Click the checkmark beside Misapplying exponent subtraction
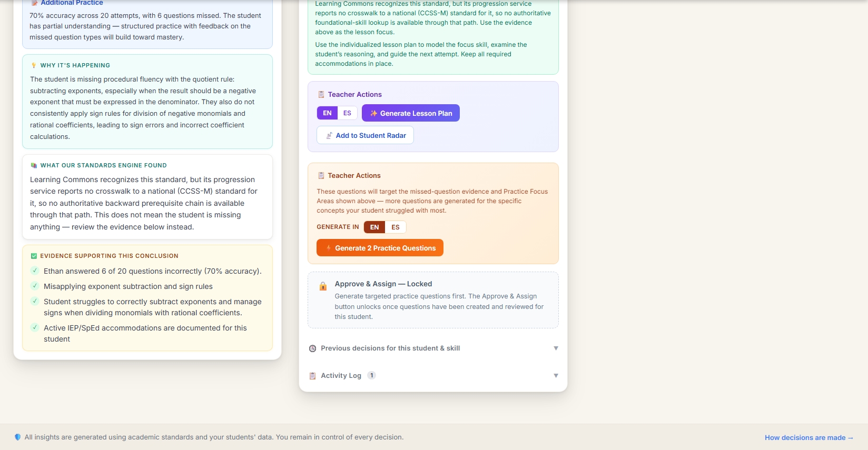Screen dimensions: 868x450 pos(35,286)
